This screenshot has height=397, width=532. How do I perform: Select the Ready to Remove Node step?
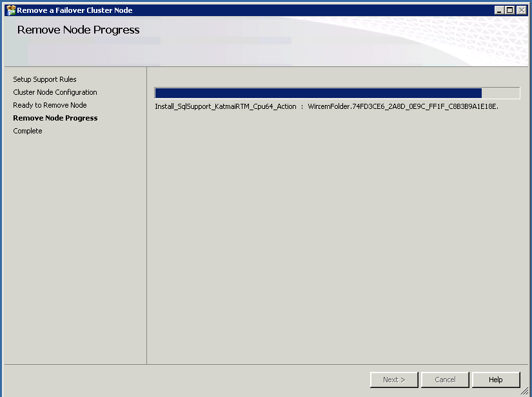click(50, 105)
